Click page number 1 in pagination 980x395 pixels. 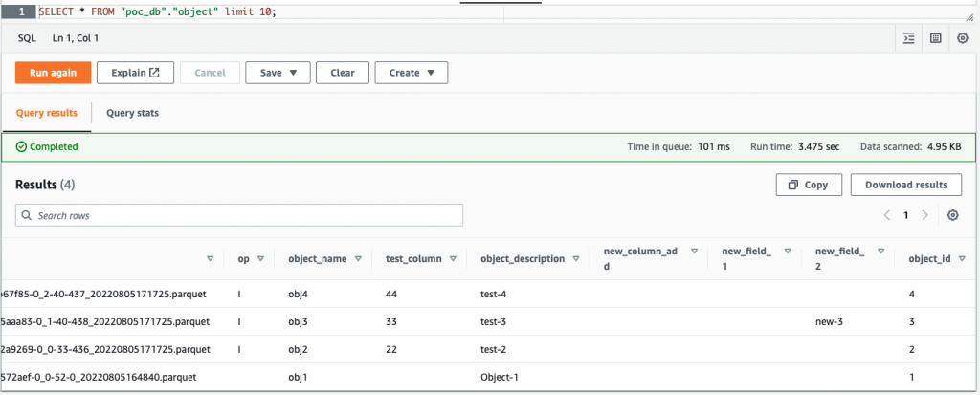(905, 215)
